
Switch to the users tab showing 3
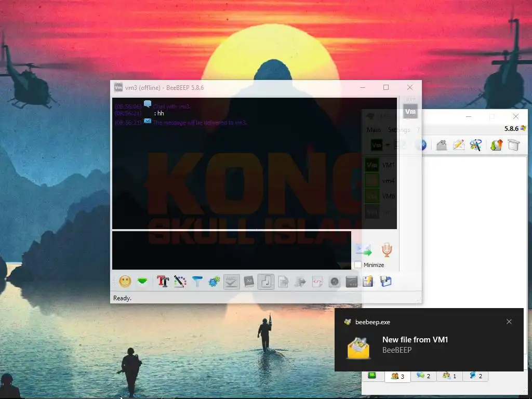[x=397, y=376]
